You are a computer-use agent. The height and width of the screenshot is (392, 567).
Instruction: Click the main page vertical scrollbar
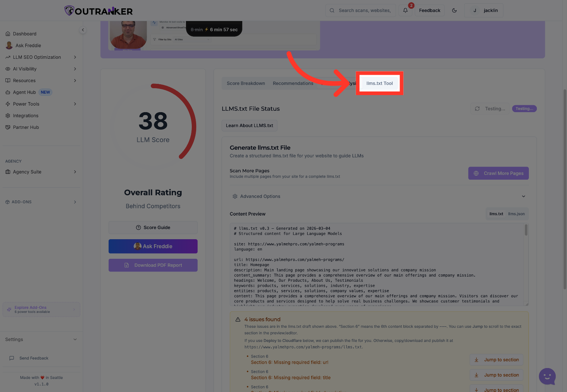(x=565, y=189)
